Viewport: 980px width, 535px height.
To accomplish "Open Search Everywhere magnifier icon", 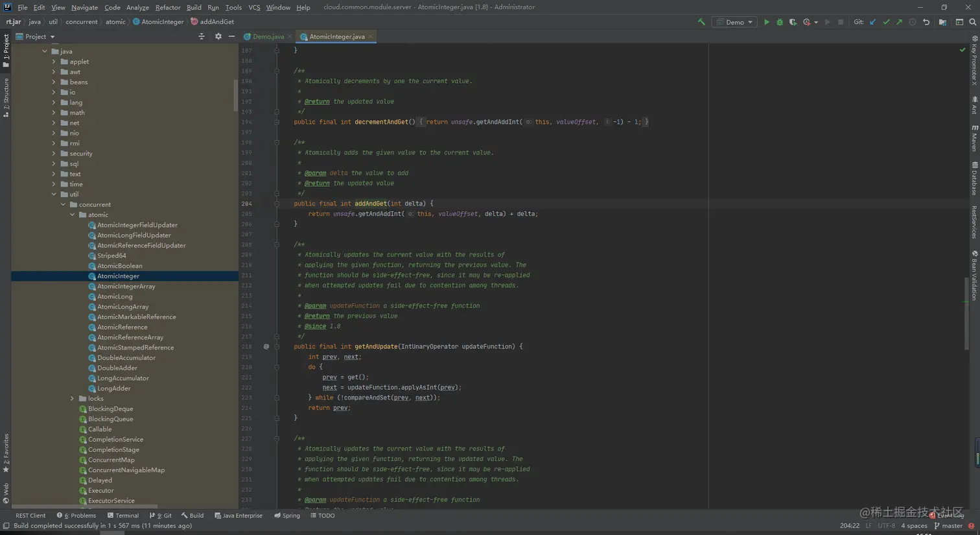I will point(972,22).
